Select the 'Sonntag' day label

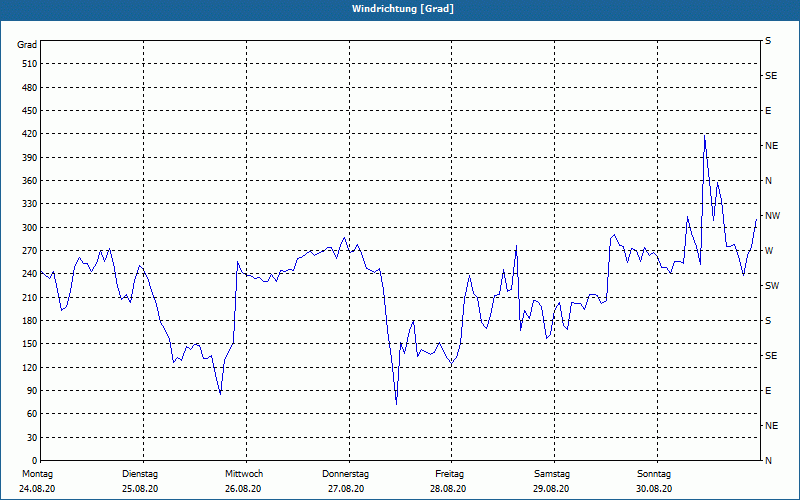coord(654,474)
